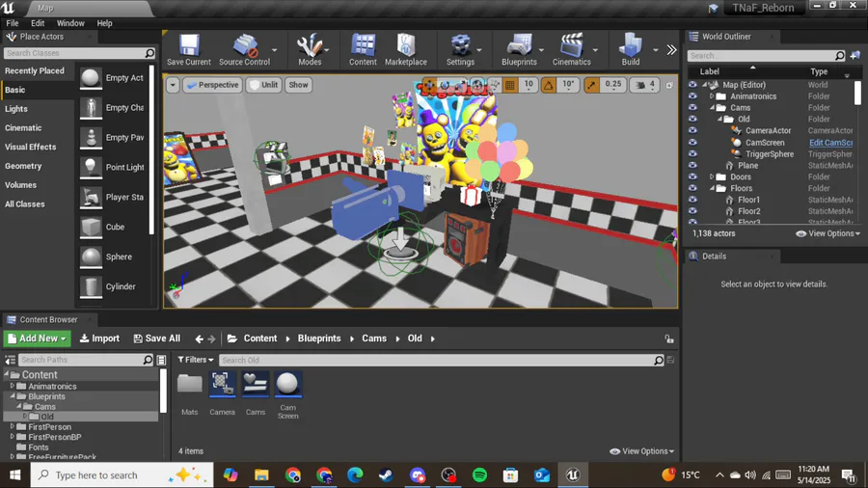Select the Empty Character actor
868x488 pixels.
(x=113, y=108)
